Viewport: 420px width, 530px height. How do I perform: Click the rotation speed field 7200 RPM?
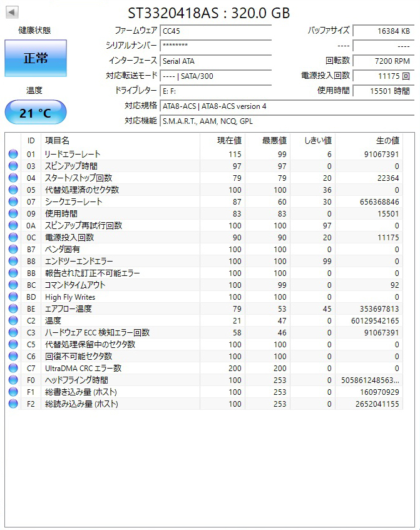pyautogui.click(x=382, y=61)
